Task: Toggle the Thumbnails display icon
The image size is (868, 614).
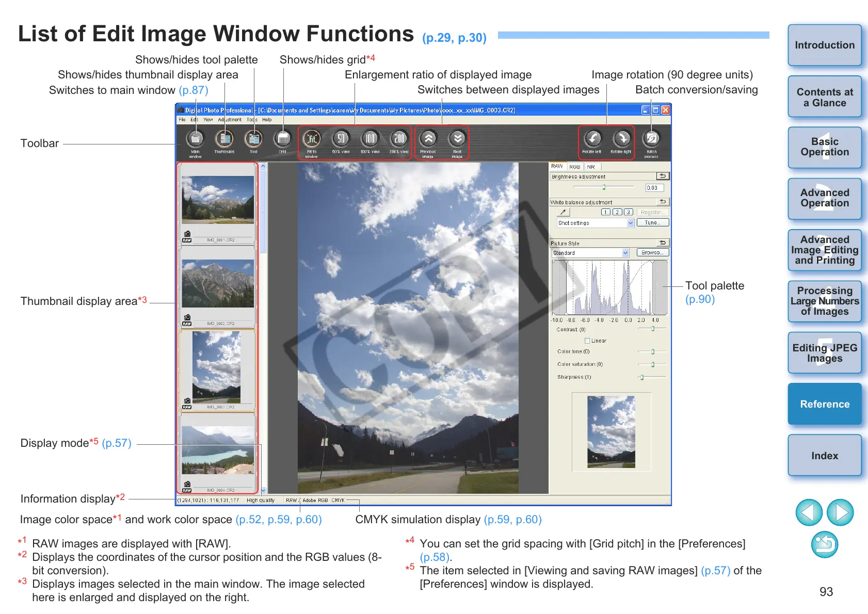Action: 224,138
